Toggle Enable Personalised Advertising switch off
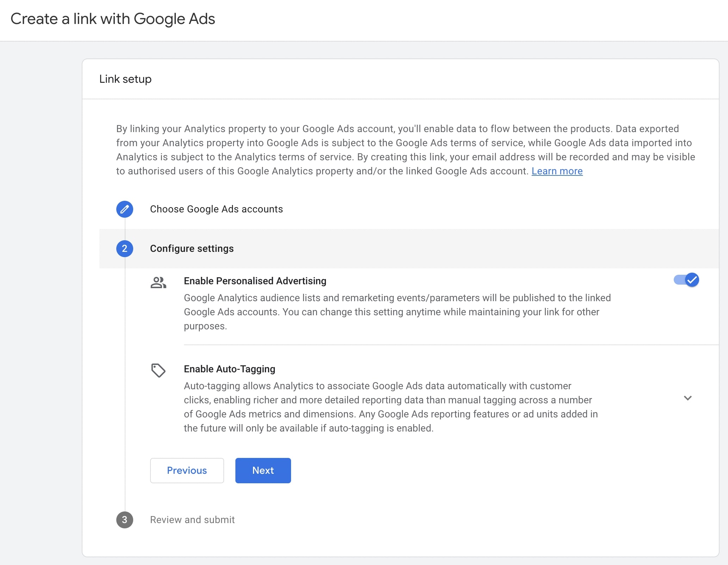Screen dimensions: 728x565 [x=686, y=280]
